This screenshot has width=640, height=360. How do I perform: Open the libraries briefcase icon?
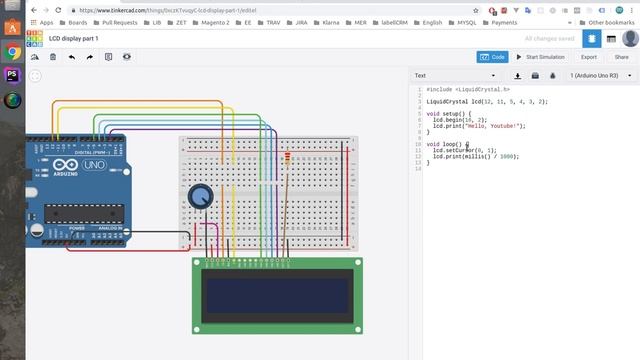click(535, 76)
